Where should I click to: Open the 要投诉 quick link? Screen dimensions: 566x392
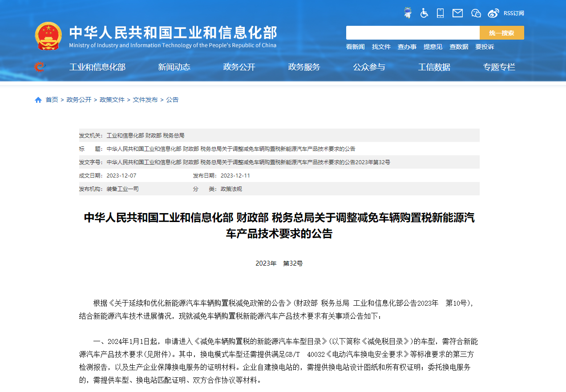coord(485,47)
